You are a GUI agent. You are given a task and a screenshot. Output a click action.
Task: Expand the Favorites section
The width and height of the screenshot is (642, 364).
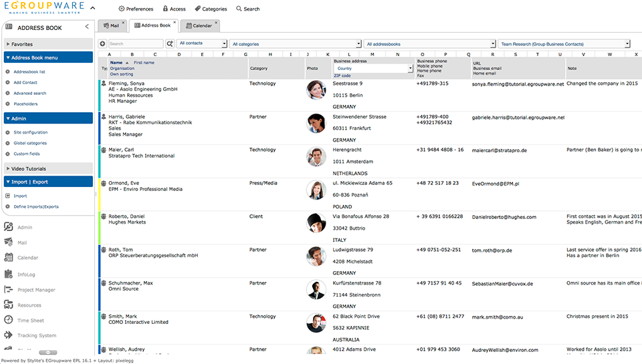click(x=48, y=44)
